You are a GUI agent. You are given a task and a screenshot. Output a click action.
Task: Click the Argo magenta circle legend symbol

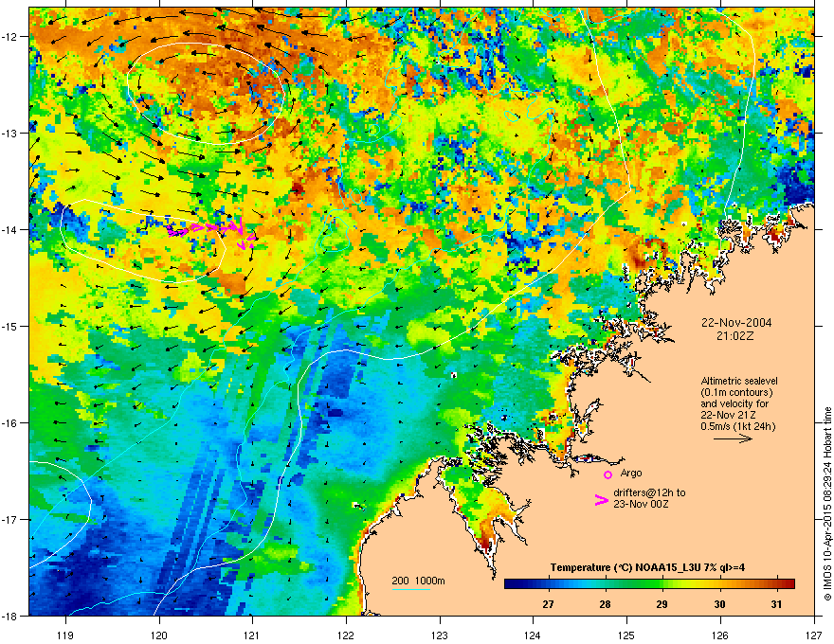pyautogui.click(x=607, y=474)
